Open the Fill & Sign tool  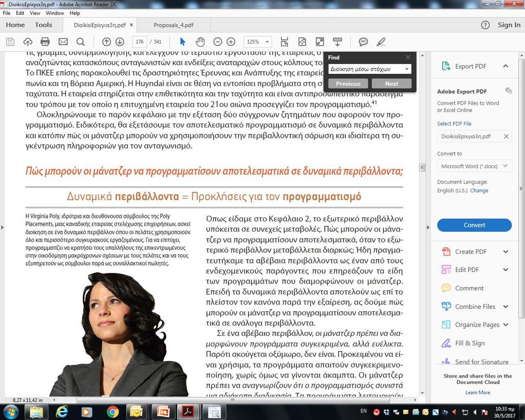pos(463,343)
